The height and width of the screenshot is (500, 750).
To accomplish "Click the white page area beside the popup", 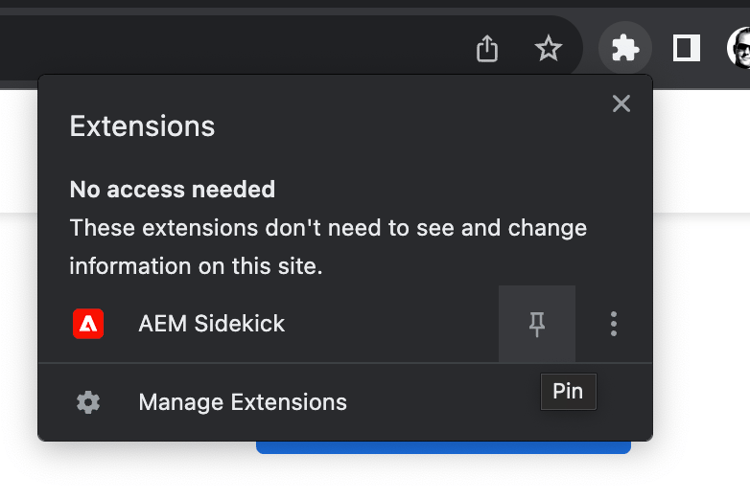I will [x=702, y=335].
